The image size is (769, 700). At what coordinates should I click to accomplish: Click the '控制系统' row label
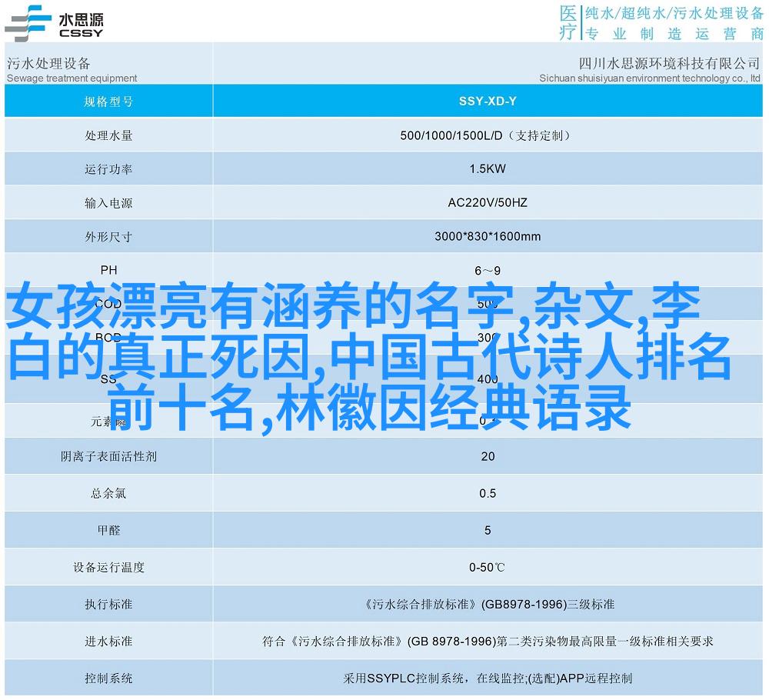(x=108, y=678)
